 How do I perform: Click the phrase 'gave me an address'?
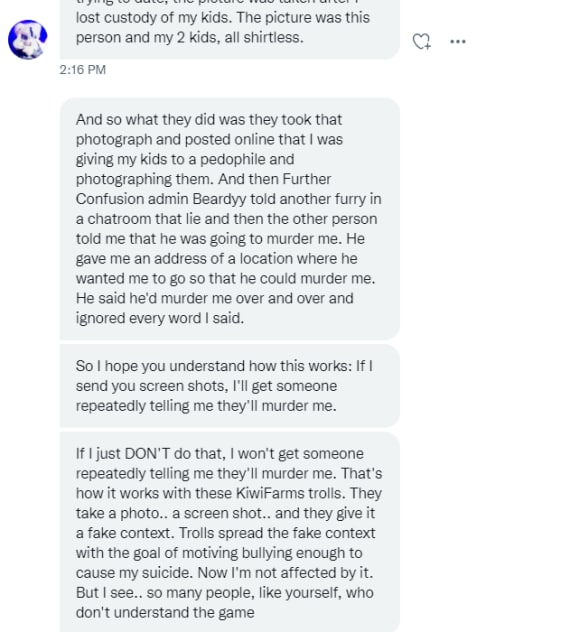point(141,258)
